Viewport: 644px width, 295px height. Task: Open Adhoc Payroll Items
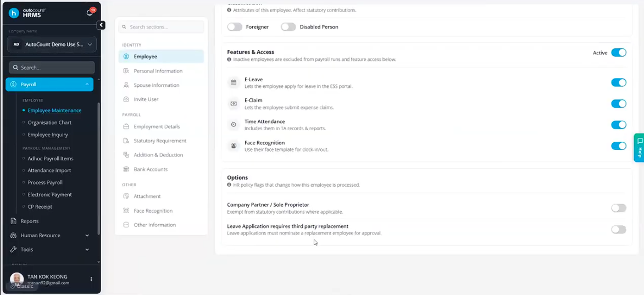51,159
